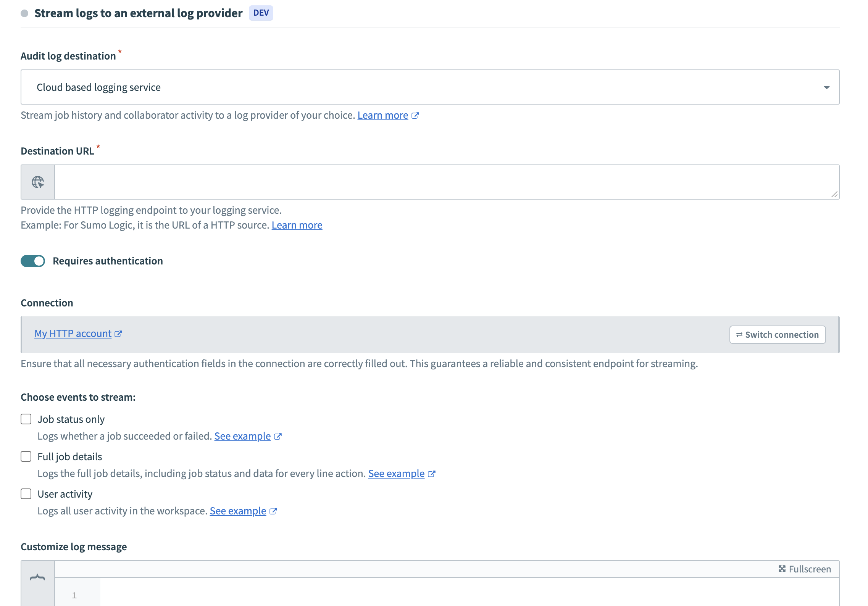The width and height of the screenshot is (868, 606).
Task: Click the DEV badge next to the section title
Action: tap(261, 13)
